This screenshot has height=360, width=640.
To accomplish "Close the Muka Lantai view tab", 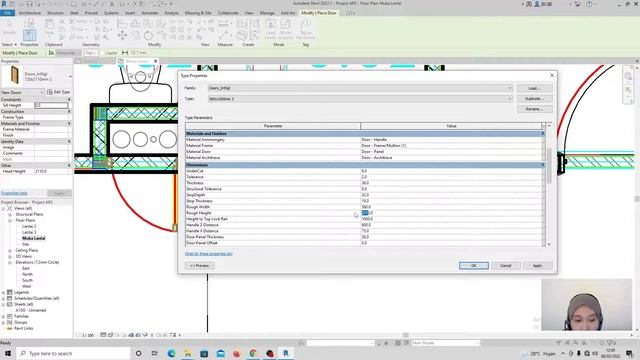I will pyautogui.click(x=156, y=61).
